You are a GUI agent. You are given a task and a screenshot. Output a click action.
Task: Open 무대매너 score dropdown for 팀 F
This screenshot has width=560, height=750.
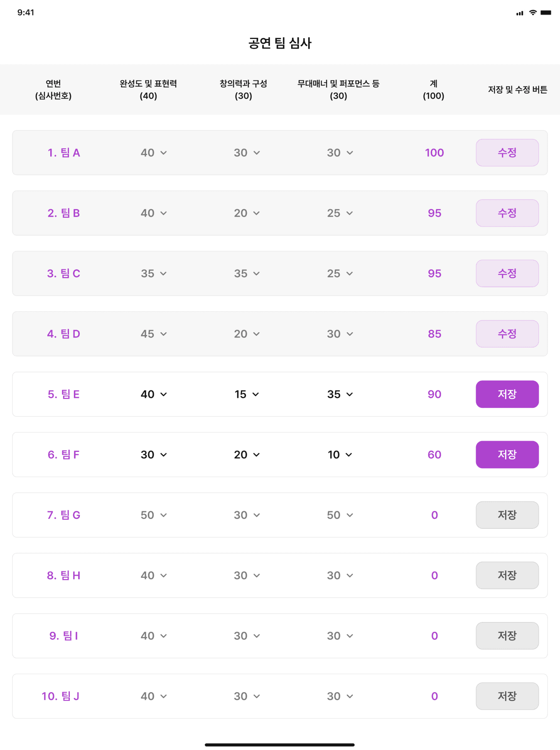pos(339,454)
